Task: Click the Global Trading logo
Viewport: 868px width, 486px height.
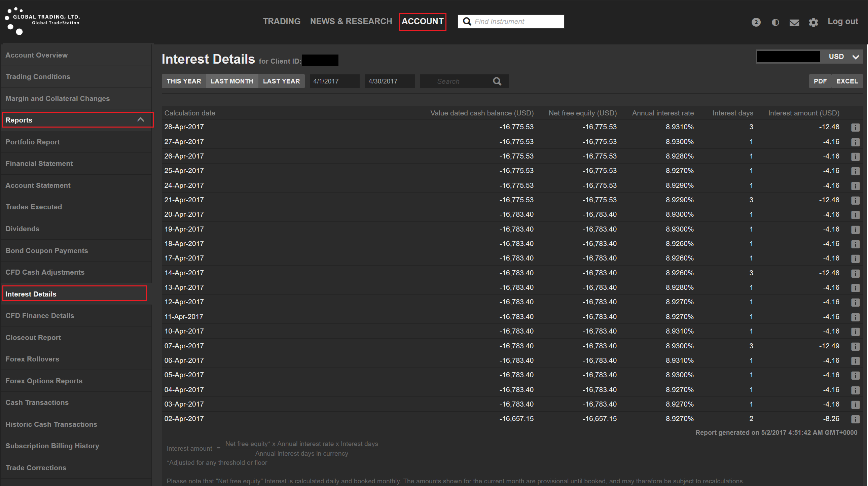Action: [x=42, y=21]
